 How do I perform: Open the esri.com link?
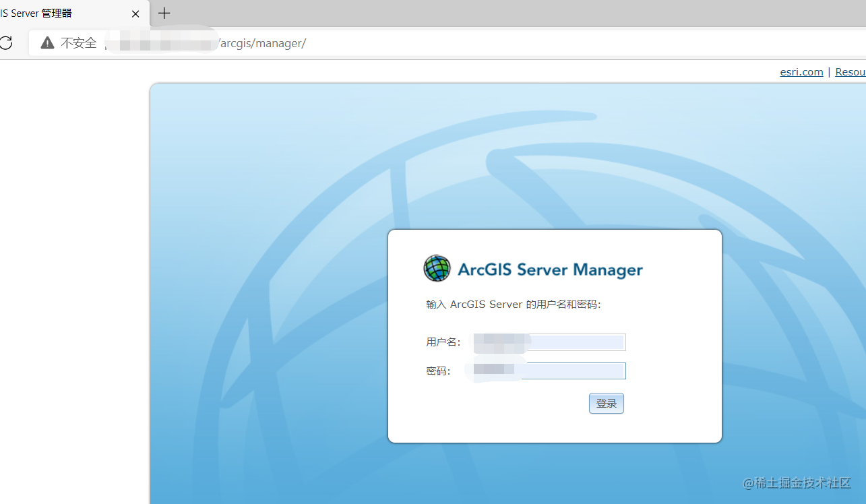point(801,71)
